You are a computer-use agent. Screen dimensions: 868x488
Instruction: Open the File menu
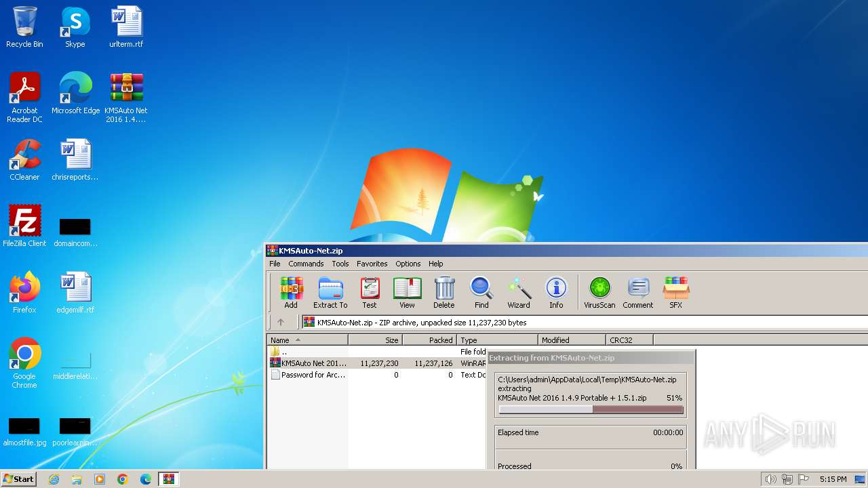click(275, 264)
